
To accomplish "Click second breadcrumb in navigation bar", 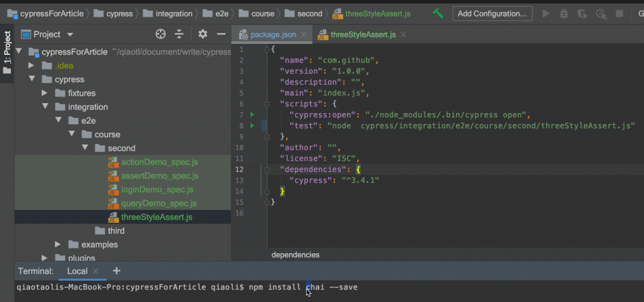I will click(304, 13).
